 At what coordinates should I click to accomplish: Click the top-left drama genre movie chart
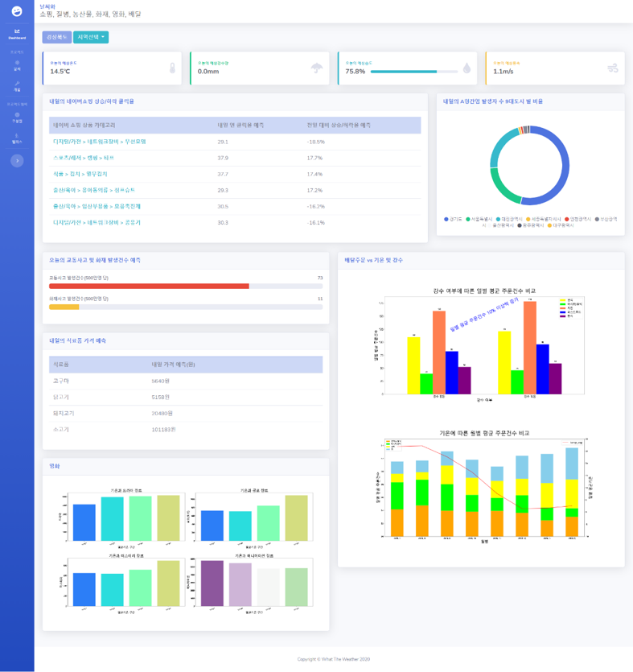pos(123,518)
